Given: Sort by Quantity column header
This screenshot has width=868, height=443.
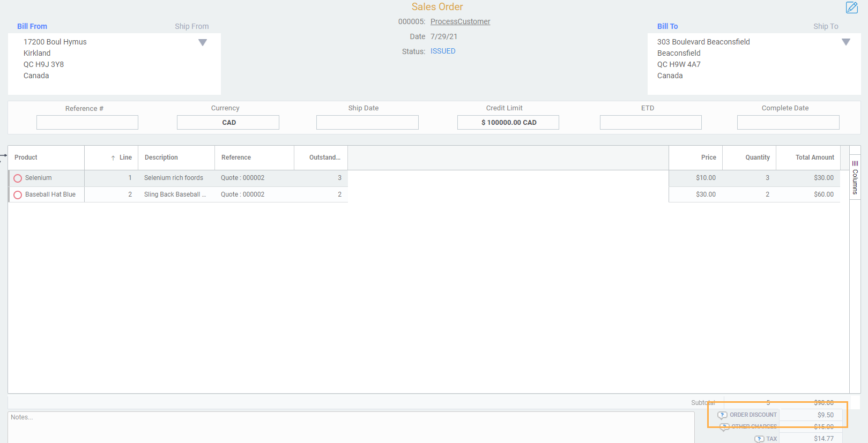Looking at the screenshot, I should [750, 157].
